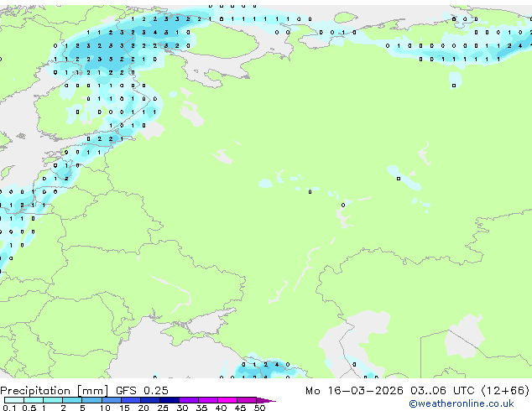Image resolution: width=532 pixels, height=411 pixels.
Task: Click the '35' legend scale label
Action: click(x=201, y=408)
